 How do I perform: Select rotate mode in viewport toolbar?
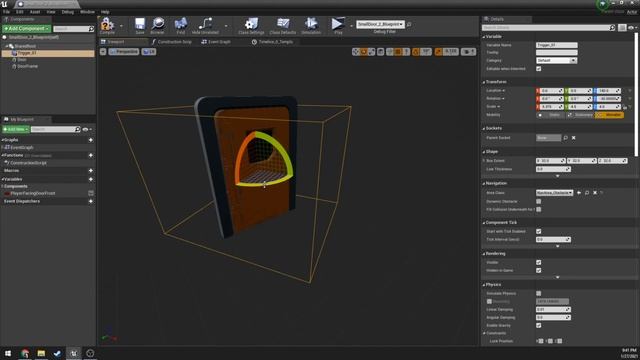pyautogui.click(x=364, y=52)
